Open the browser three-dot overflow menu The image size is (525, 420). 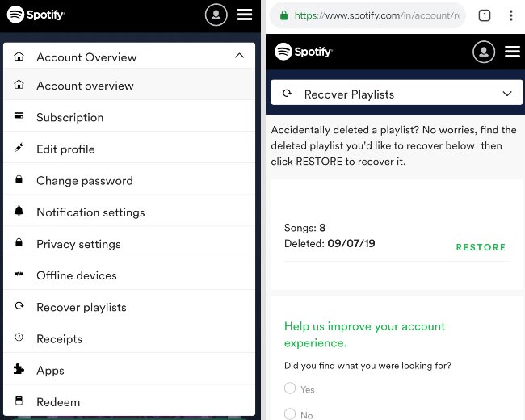pyautogui.click(x=510, y=15)
